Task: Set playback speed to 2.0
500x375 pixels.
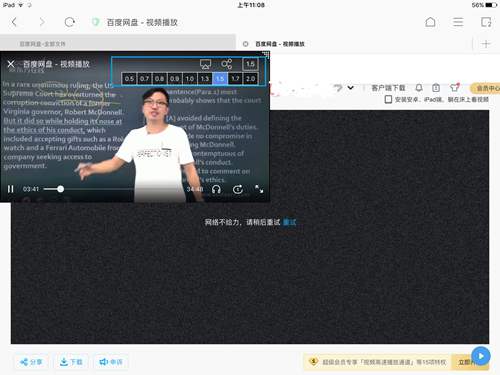Action: click(x=250, y=79)
